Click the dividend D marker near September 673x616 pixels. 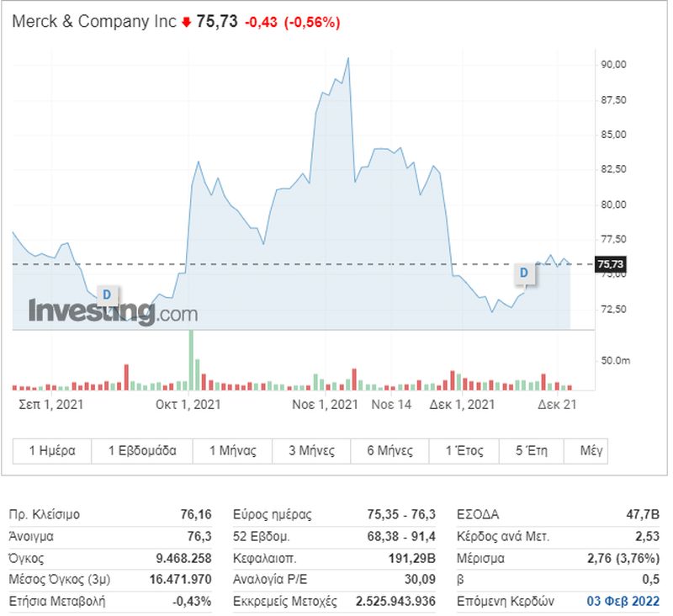click(x=107, y=295)
